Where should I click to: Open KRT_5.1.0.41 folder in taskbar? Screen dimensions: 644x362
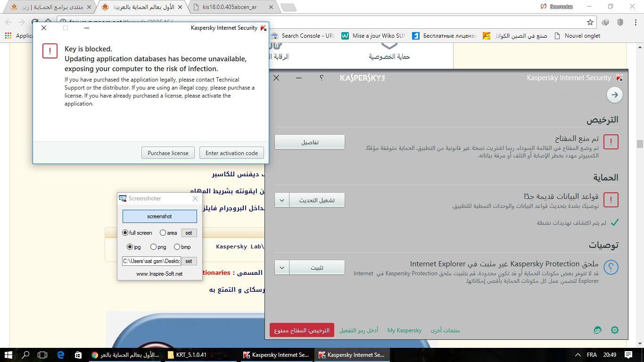point(201,354)
